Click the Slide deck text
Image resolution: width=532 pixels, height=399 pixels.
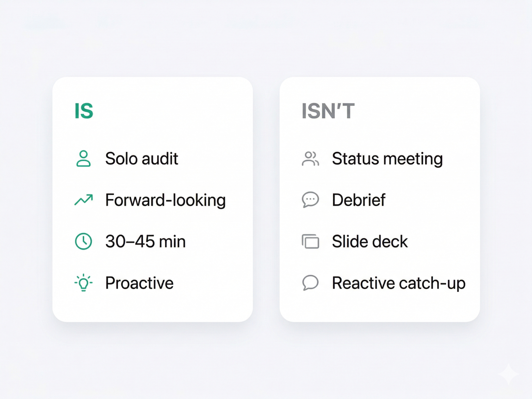[x=370, y=241]
